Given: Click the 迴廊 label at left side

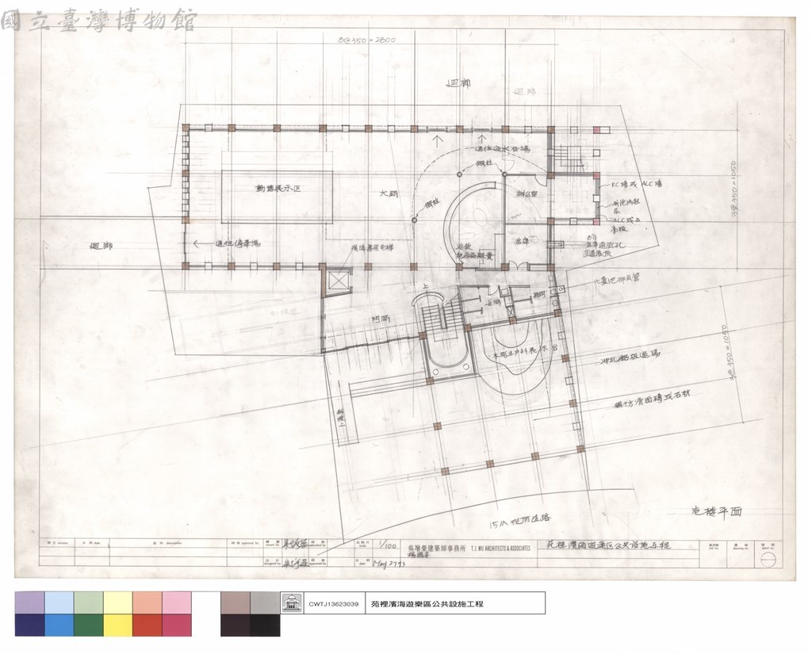Looking at the screenshot, I should (101, 246).
